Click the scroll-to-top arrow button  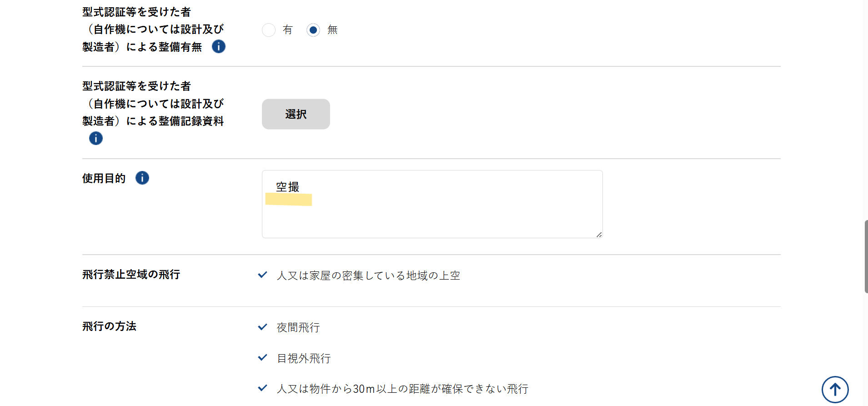(x=835, y=390)
